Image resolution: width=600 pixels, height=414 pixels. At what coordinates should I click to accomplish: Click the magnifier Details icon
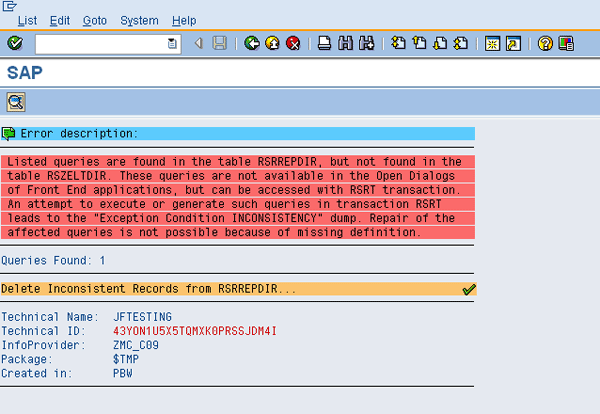(16, 102)
